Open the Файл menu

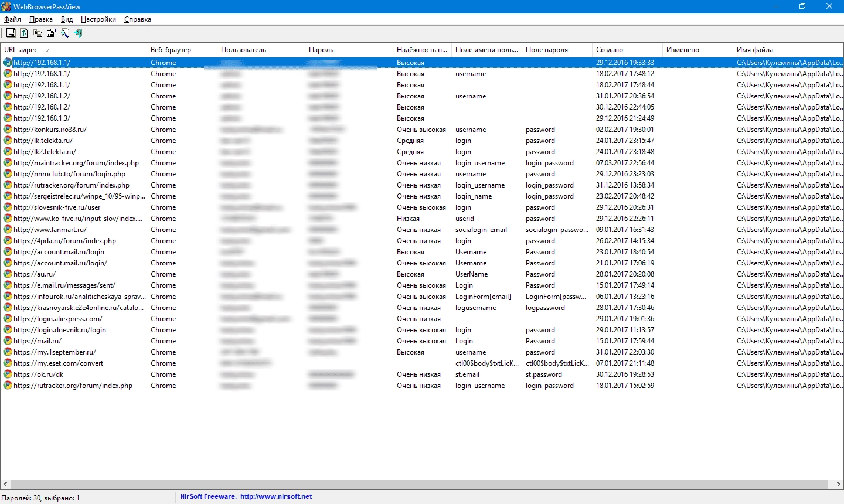tap(12, 19)
